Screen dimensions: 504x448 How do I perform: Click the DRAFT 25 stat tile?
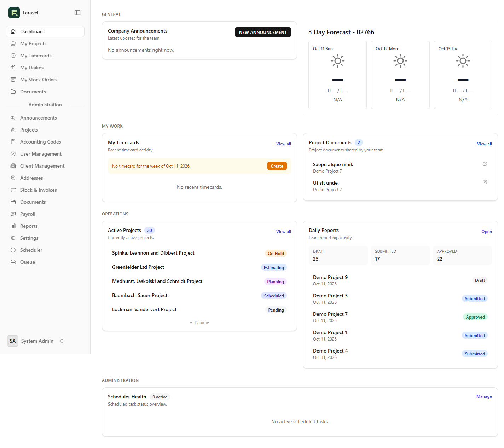coord(338,255)
